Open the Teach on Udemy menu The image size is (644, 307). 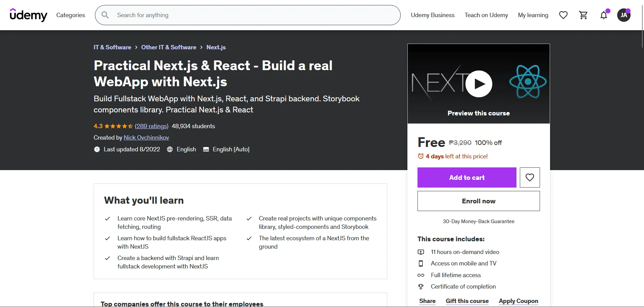coord(486,15)
